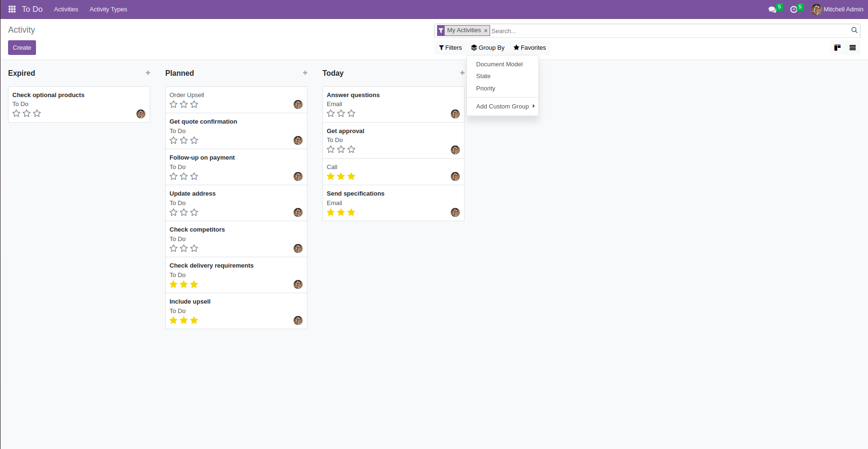Open the Include upsell card

click(x=236, y=311)
